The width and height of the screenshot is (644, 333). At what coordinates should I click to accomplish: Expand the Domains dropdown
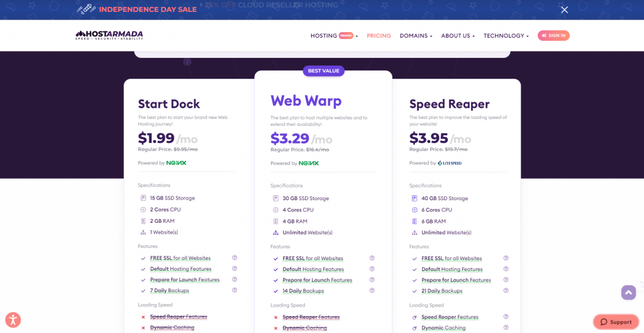tap(416, 36)
